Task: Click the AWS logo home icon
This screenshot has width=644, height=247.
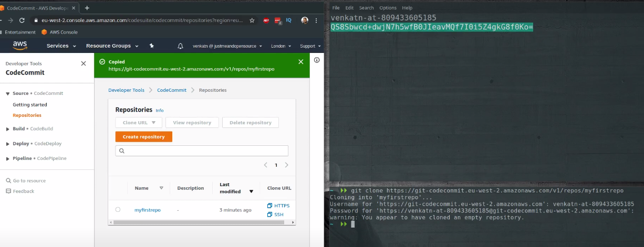Action: pos(20,46)
